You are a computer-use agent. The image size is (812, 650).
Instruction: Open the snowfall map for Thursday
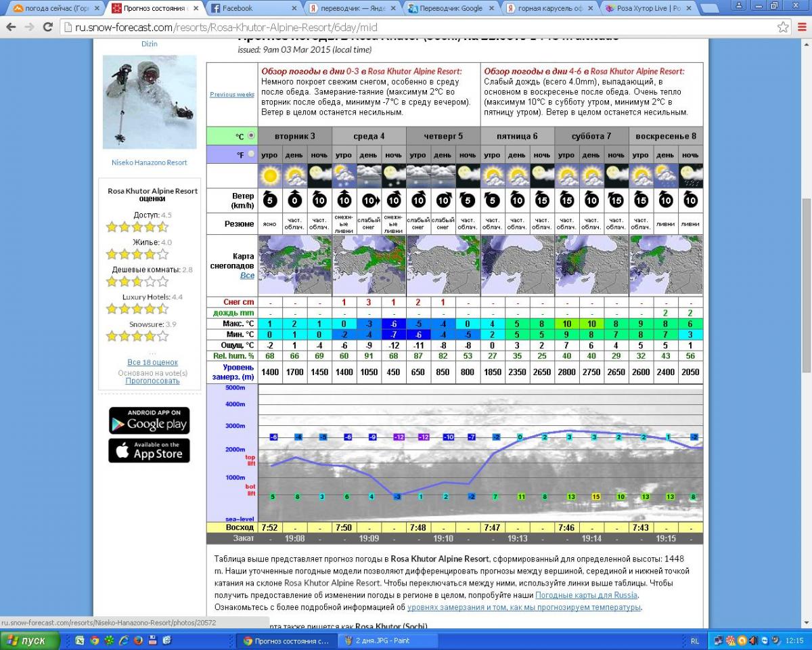pyautogui.click(x=443, y=265)
